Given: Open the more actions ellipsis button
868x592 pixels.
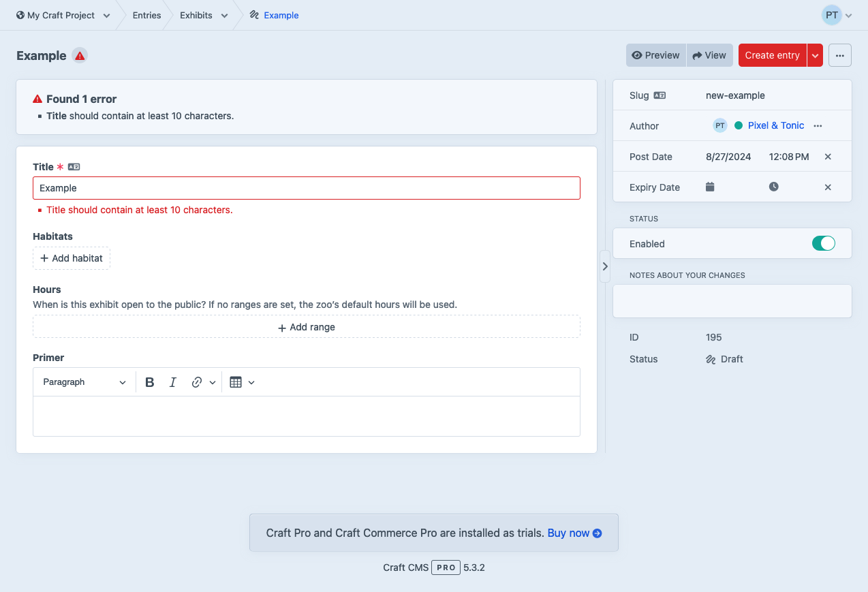Looking at the screenshot, I should tap(840, 56).
